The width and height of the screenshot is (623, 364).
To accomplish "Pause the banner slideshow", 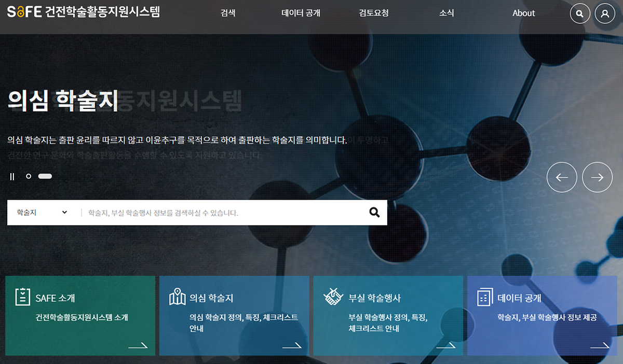I will 12,177.
